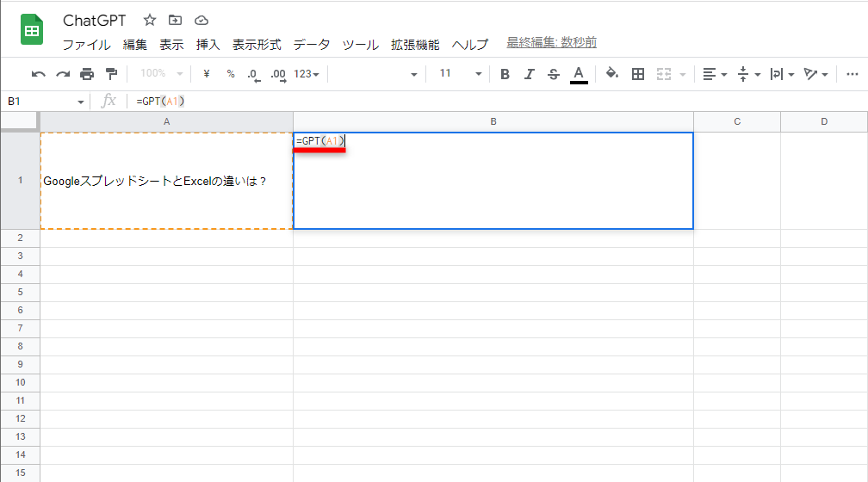Select row 10 header
Viewport: 868px width, 482px height.
[x=21, y=382]
